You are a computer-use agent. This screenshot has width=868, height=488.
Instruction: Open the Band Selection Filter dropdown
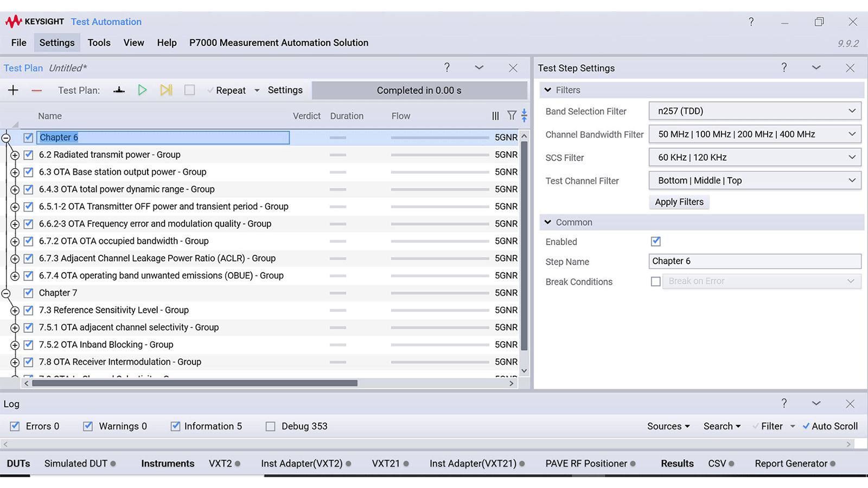(x=755, y=111)
